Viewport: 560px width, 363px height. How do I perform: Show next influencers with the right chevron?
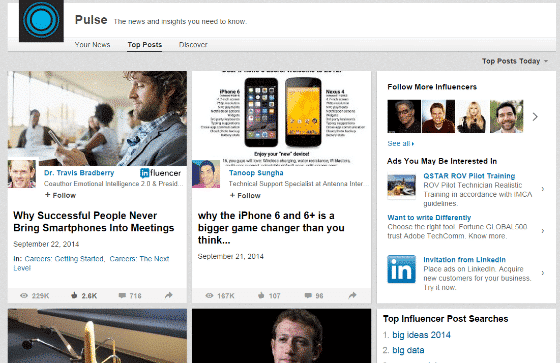535,117
